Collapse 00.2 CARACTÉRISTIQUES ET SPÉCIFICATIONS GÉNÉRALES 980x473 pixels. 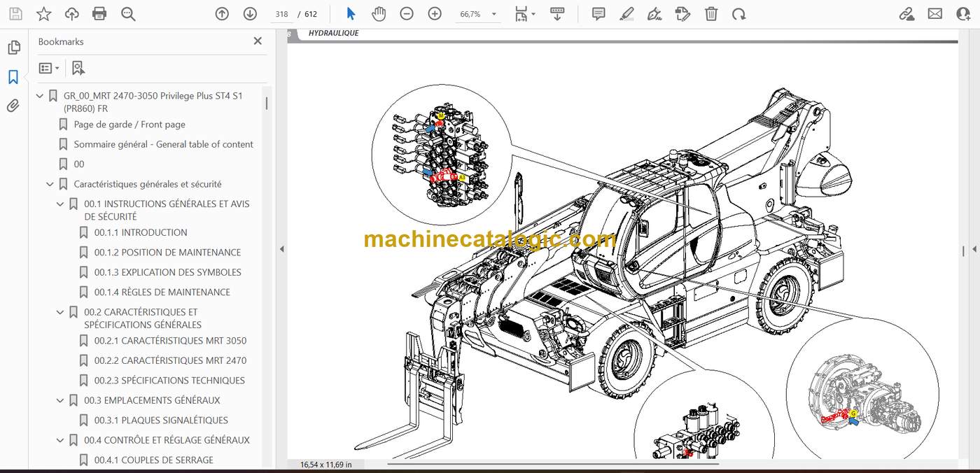(60, 312)
